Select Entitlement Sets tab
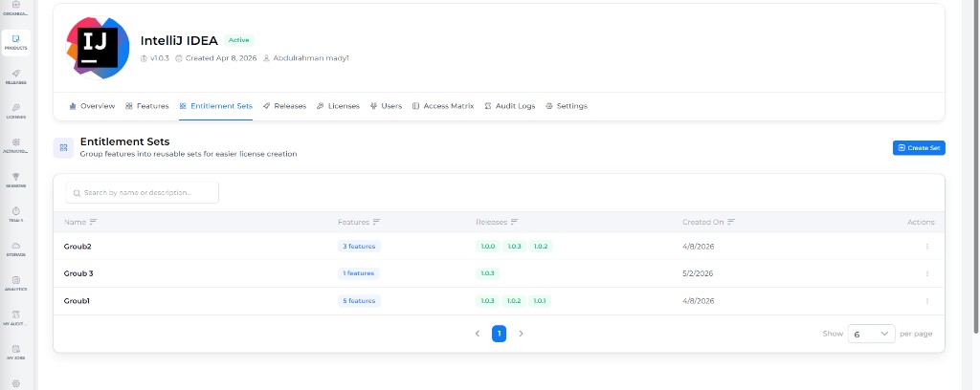Screen dimensions: 980x390 click(x=215, y=106)
